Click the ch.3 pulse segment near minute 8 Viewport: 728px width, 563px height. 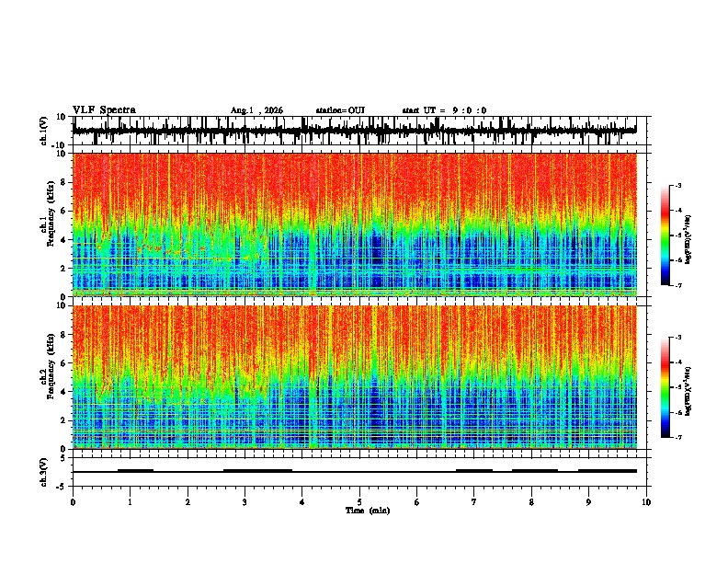pyautogui.click(x=535, y=470)
